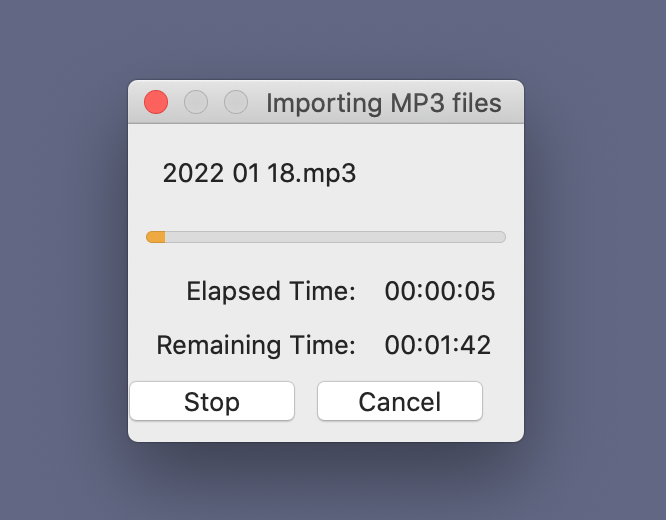Click empty dialog area beneath the Cancel button
Image resolution: width=666 pixels, height=520 pixels.
point(400,431)
